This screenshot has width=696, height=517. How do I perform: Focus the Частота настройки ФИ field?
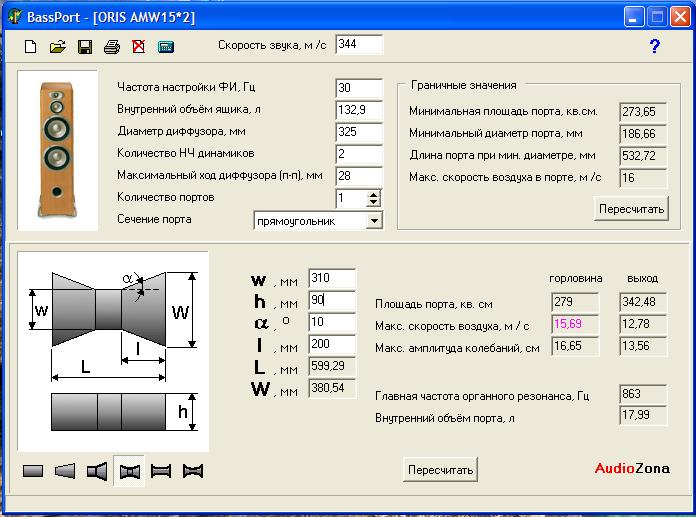point(358,88)
